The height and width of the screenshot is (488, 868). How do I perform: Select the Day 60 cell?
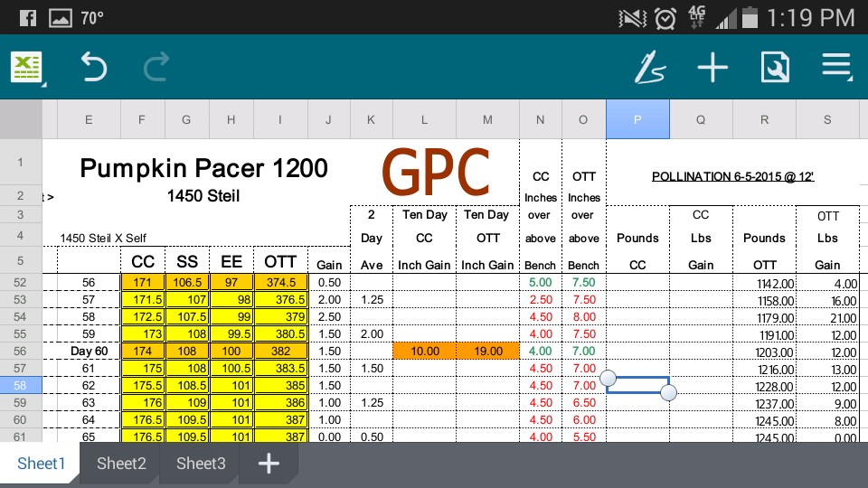coord(88,351)
